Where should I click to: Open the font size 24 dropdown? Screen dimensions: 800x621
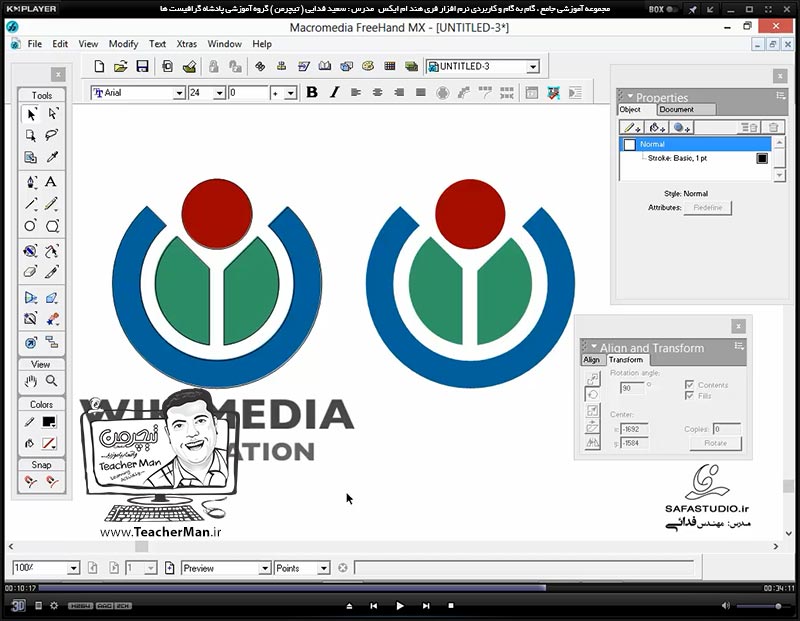219,93
